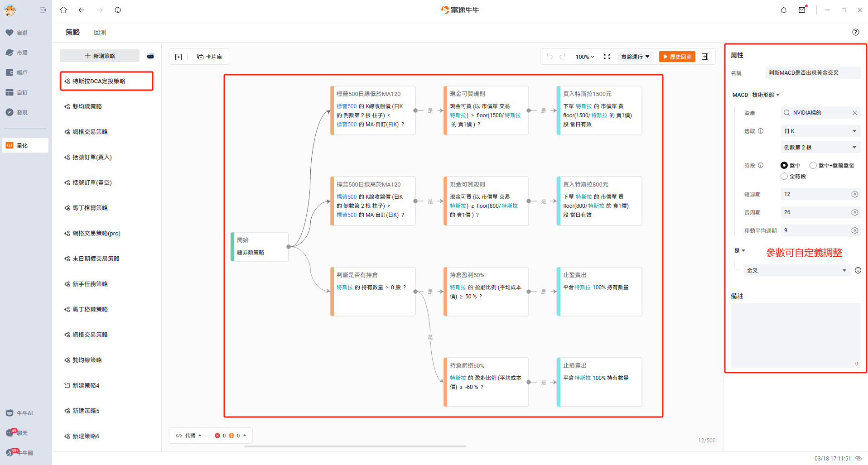Screen dimensions: 868x465
Task: Open the help question mark icon
Action: coord(856,32)
